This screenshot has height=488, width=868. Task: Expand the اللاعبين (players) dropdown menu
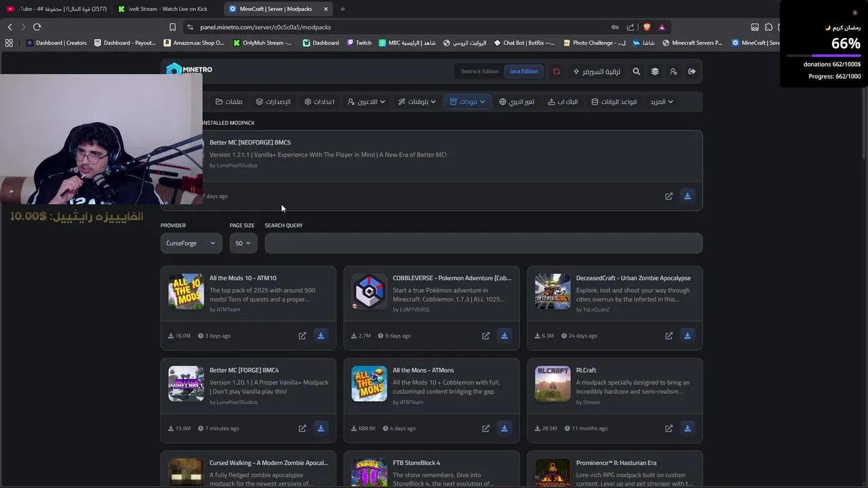pos(366,102)
